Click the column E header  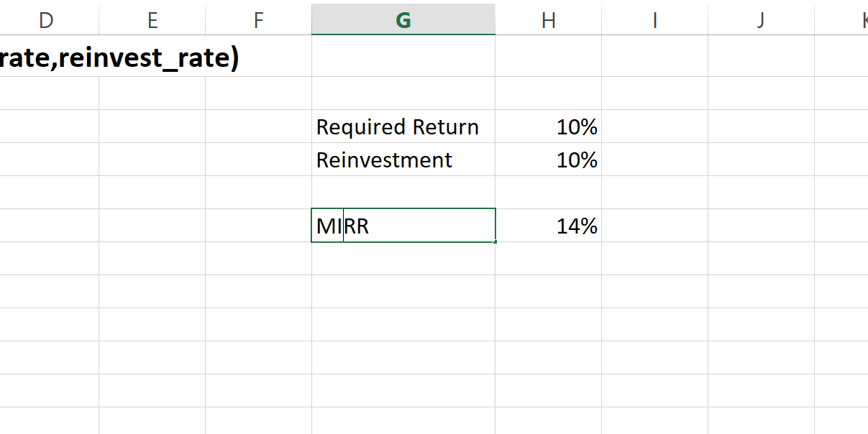(152, 19)
